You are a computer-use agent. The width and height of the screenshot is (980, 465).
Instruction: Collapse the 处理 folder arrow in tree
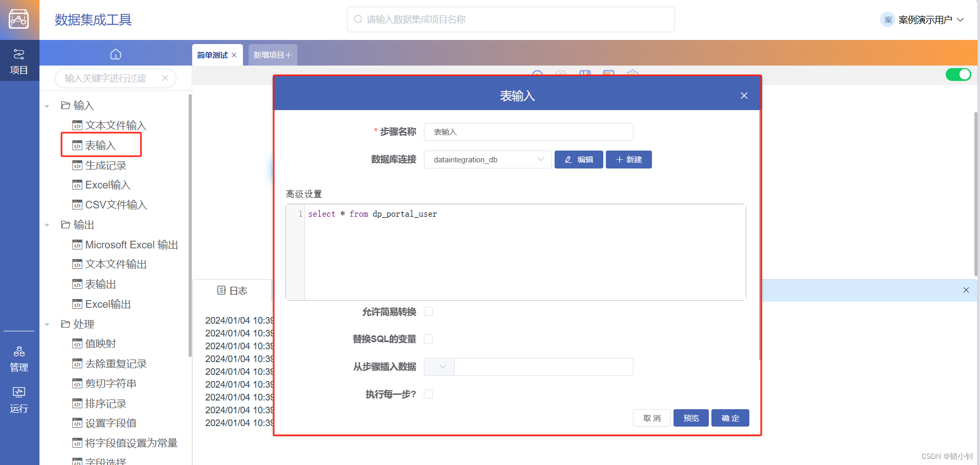point(47,325)
